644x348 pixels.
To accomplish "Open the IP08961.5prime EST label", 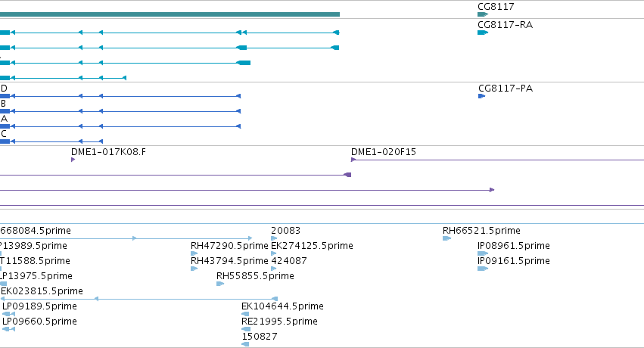I will click(x=513, y=245).
